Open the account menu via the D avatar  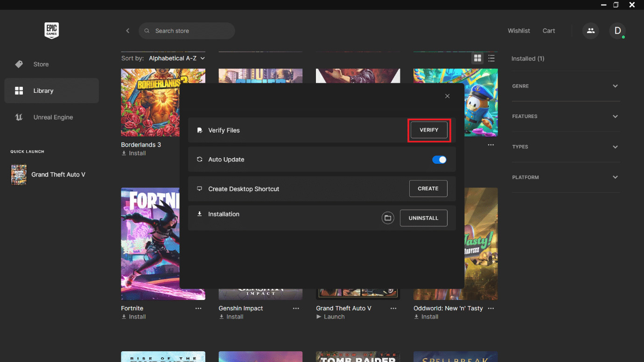point(617,30)
